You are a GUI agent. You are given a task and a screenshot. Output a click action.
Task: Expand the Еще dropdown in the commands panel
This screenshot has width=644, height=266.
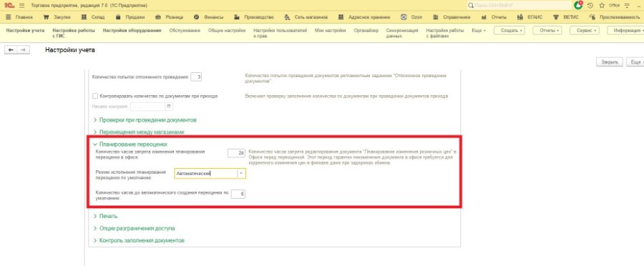click(x=479, y=31)
